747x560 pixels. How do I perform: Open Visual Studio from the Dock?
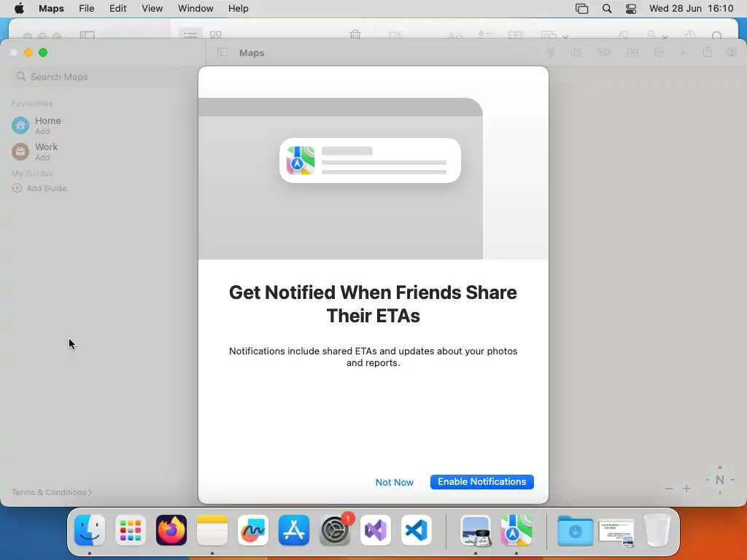pos(376,530)
